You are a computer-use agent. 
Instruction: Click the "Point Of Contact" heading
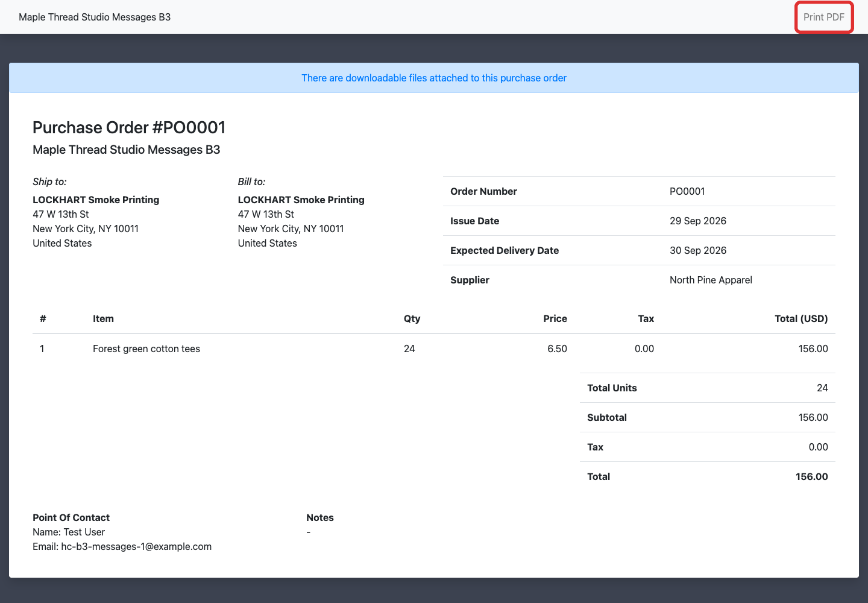[71, 517]
